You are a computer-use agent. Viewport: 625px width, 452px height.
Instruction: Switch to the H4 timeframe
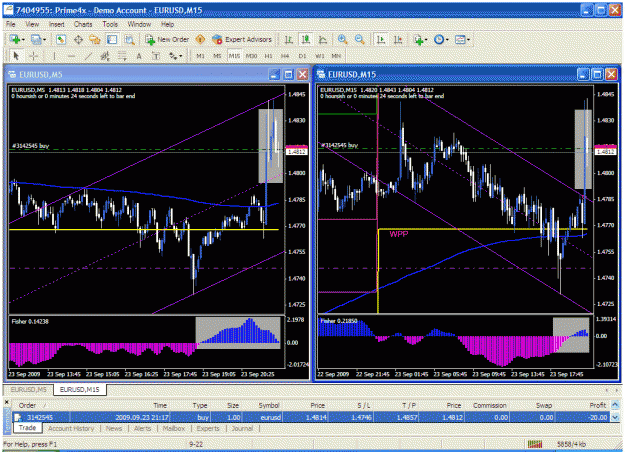pyautogui.click(x=285, y=56)
